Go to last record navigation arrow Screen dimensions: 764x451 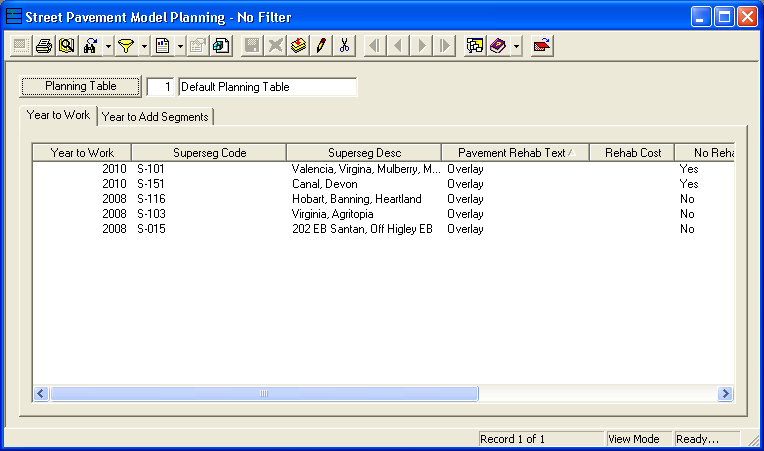click(x=444, y=46)
